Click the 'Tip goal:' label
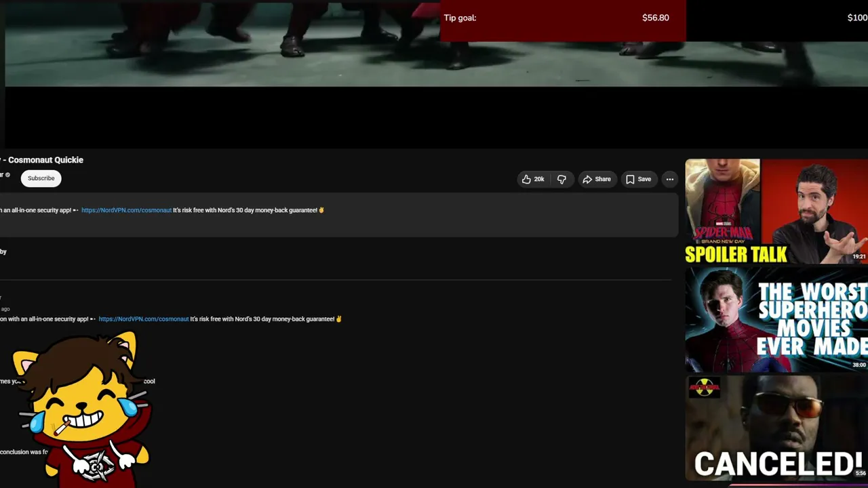868x488 pixels. pyautogui.click(x=460, y=18)
